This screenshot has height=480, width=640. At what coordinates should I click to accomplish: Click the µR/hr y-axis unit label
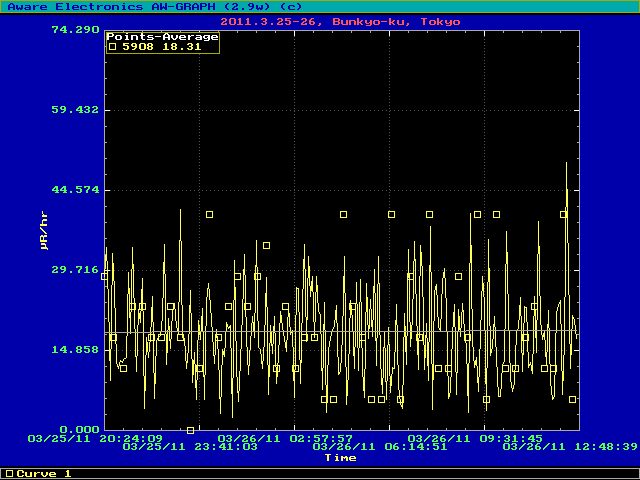(x=44, y=230)
